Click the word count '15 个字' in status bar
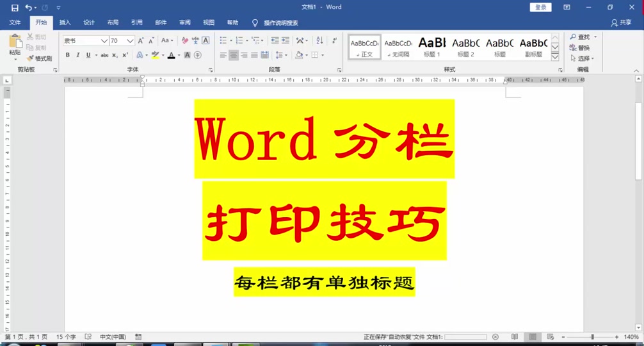The height and width of the screenshot is (346, 644). (x=66, y=337)
